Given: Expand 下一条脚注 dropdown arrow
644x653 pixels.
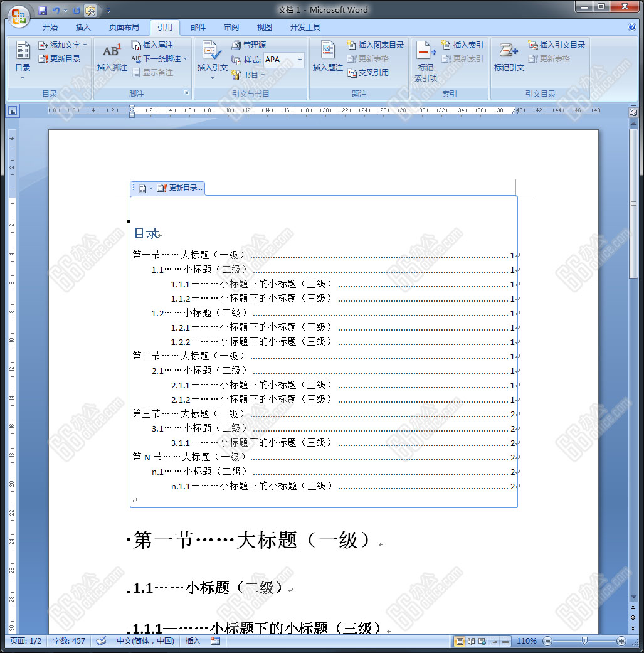Looking at the screenshot, I should [x=185, y=59].
